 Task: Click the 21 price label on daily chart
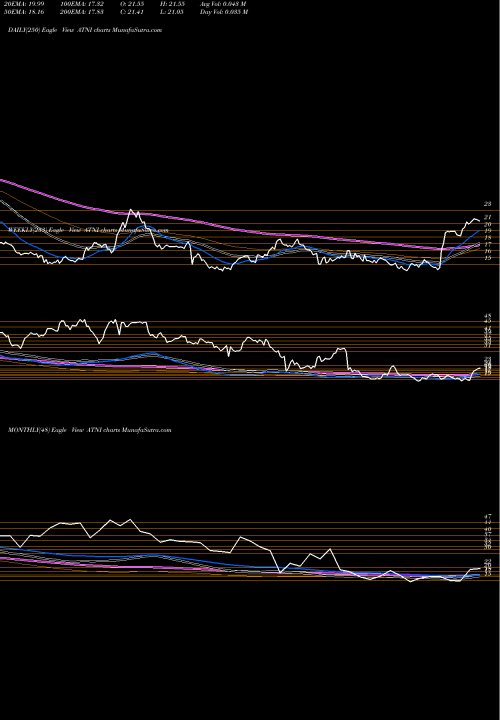pyautogui.click(x=488, y=217)
